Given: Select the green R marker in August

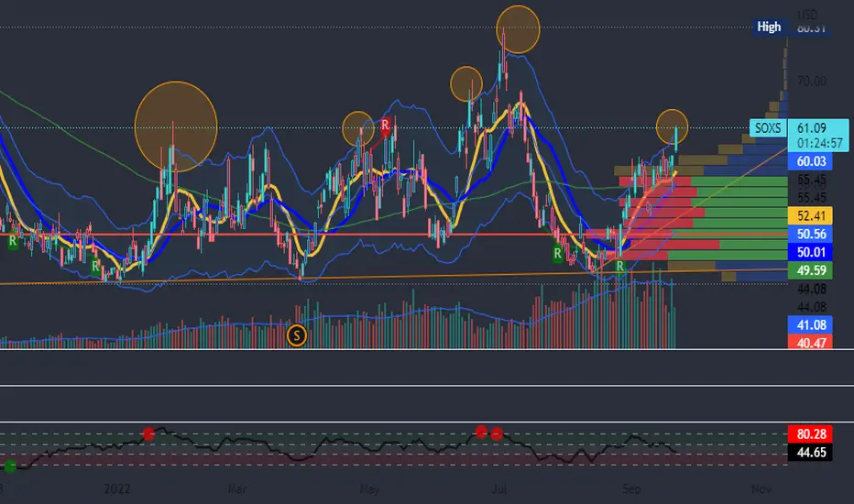Looking at the screenshot, I should coord(557,253).
